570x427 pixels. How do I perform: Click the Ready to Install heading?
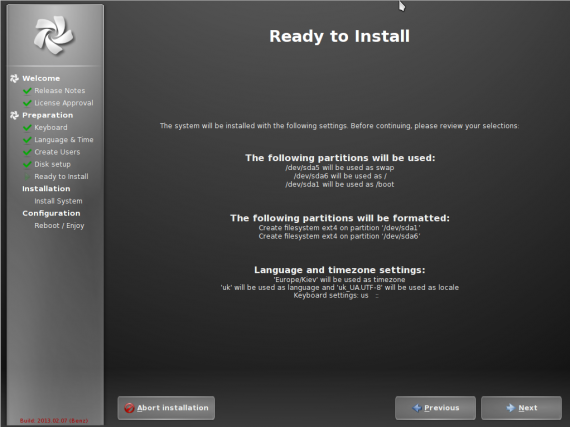pyautogui.click(x=339, y=36)
